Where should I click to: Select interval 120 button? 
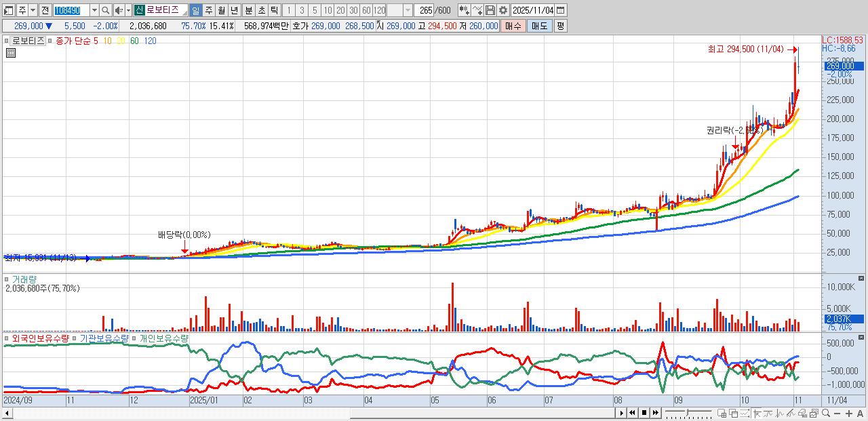click(x=379, y=10)
